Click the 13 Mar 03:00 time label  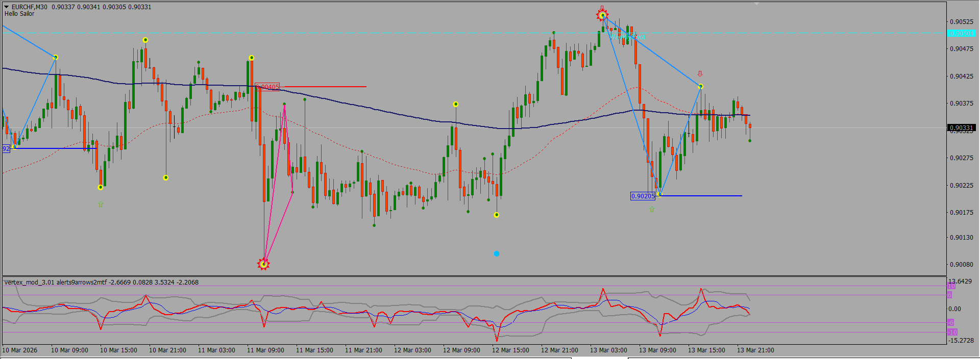608,350
